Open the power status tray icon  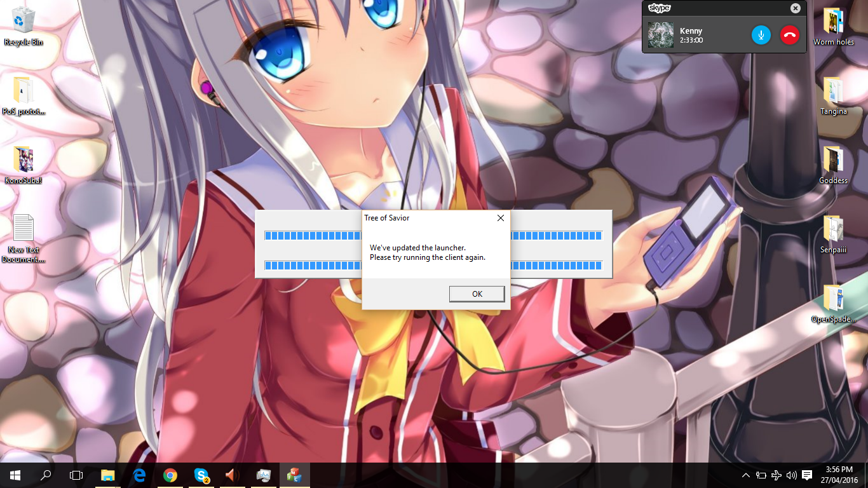tap(761, 475)
